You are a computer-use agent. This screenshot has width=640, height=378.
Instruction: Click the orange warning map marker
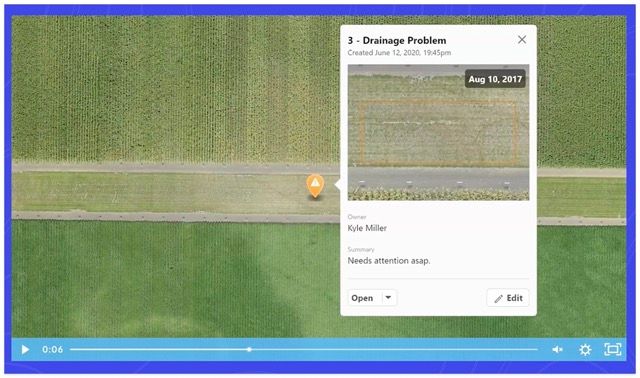point(315,187)
